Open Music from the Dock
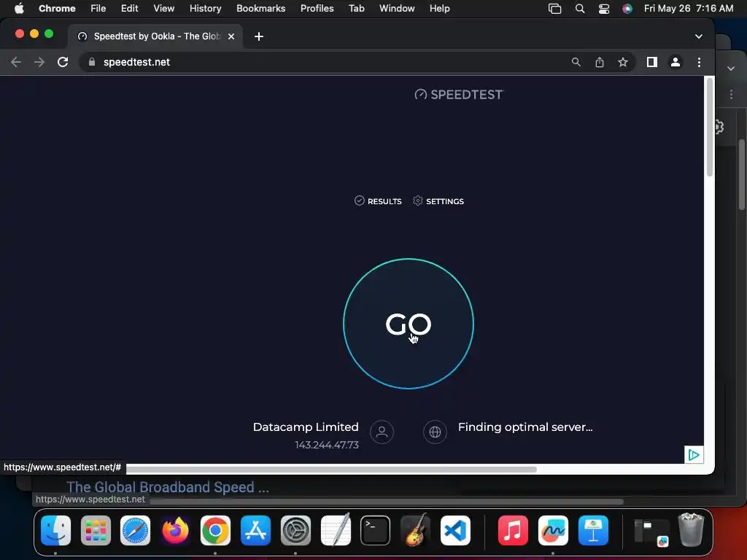The width and height of the screenshot is (747, 560). (x=513, y=531)
